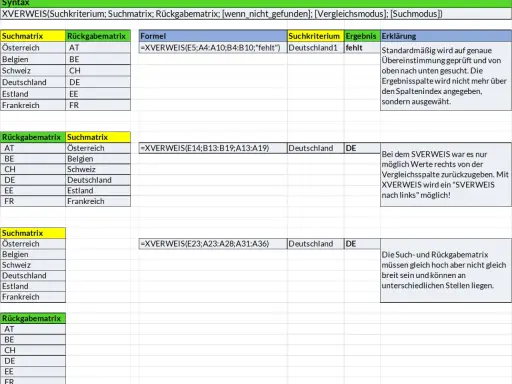512x384 pixels.
Task: Click the Erklärung column header
Action: pos(446,36)
